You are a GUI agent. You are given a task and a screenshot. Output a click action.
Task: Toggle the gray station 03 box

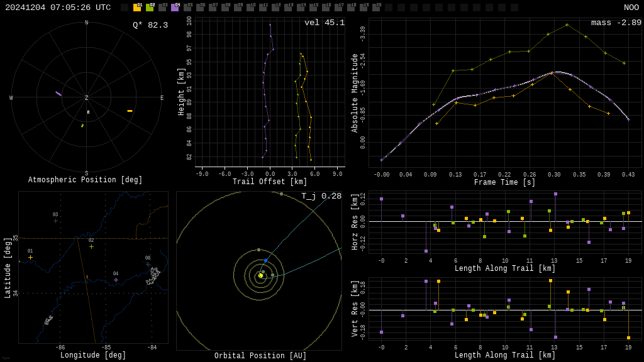pyautogui.click(x=162, y=8)
